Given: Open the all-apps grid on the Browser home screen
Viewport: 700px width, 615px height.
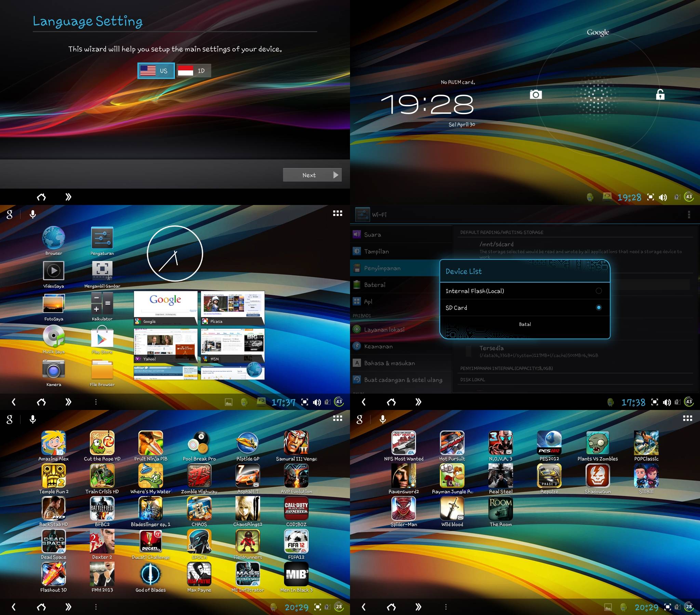Looking at the screenshot, I should click(x=337, y=213).
